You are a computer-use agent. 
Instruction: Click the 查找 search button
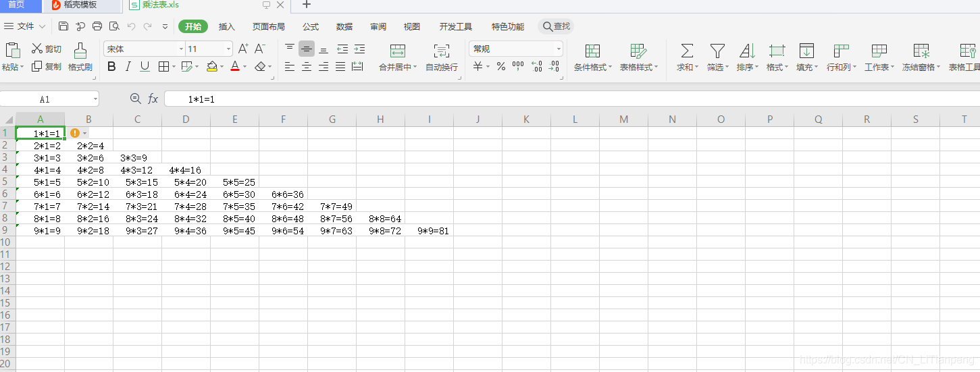point(556,26)
